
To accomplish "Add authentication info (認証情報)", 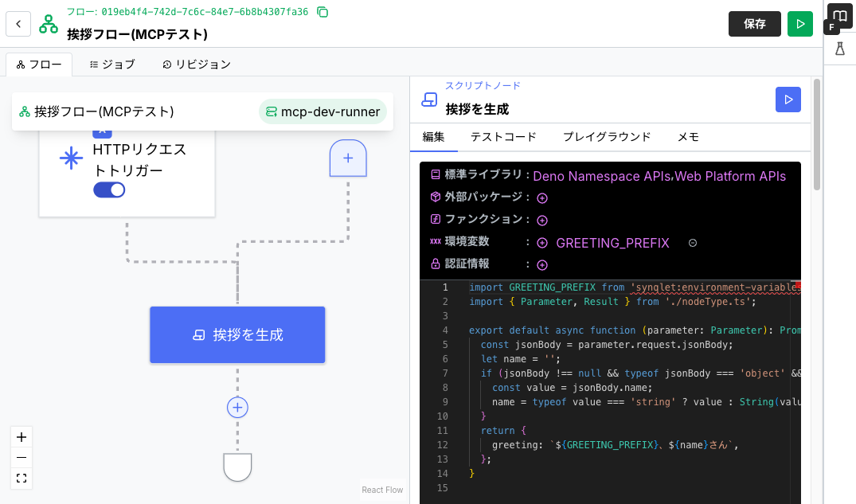I will click(x=542, y=265).
